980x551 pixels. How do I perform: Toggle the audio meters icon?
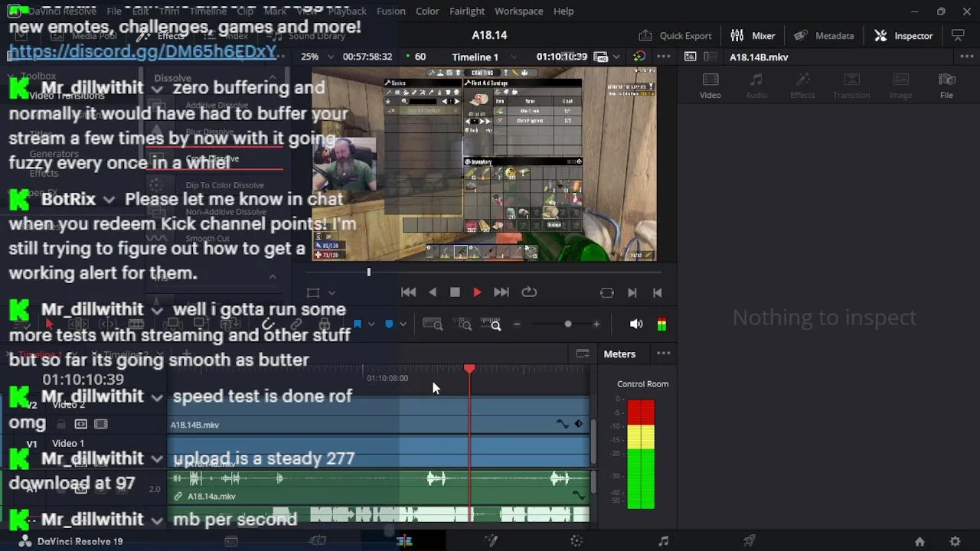pos(661,324)
